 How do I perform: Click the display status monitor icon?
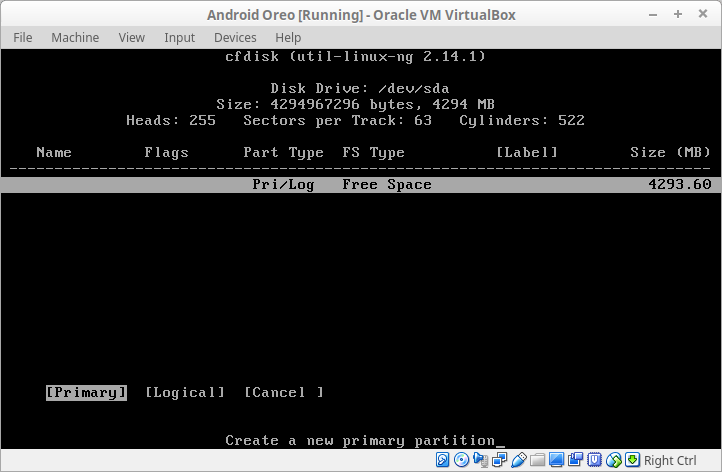click(x=556, y=460)
